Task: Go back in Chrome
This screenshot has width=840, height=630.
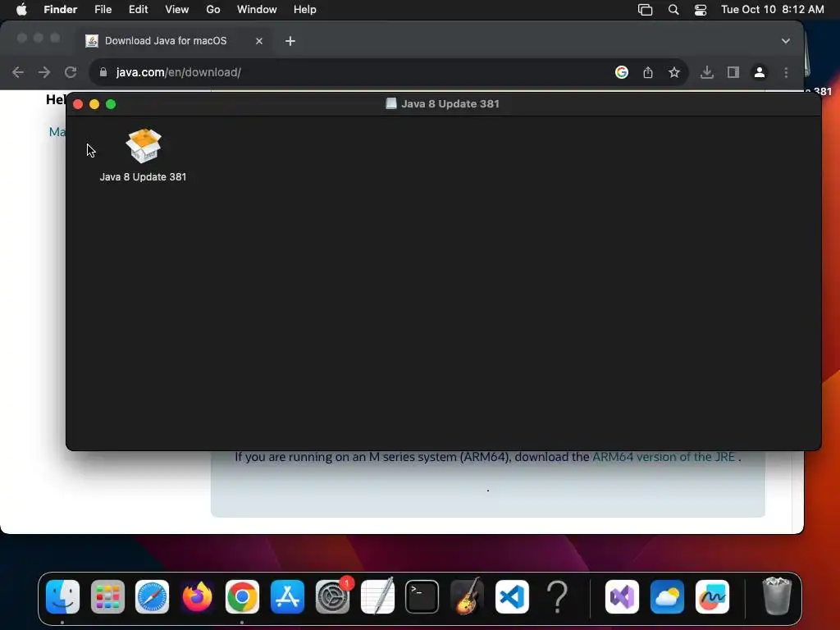Action: coord(18,72)
